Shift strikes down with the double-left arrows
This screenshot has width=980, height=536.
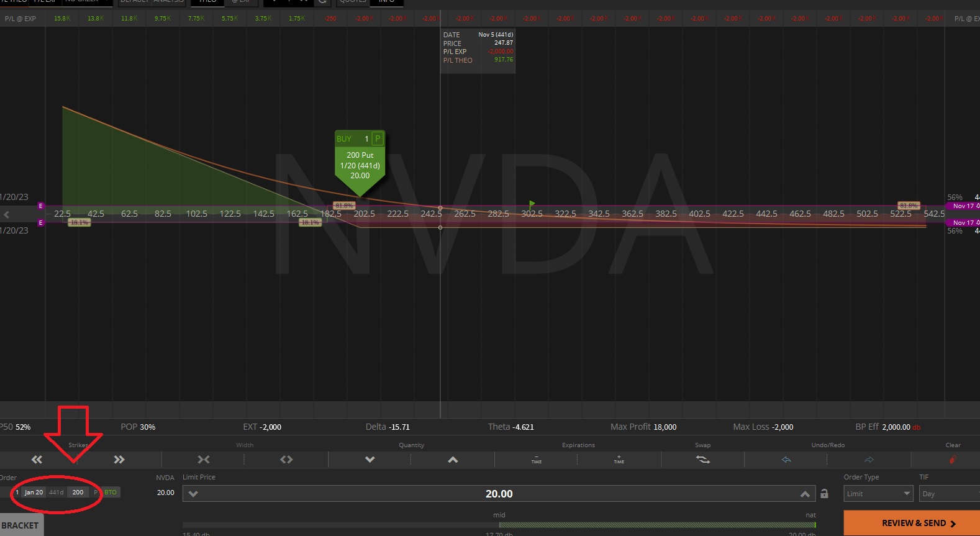coord(37,460)
